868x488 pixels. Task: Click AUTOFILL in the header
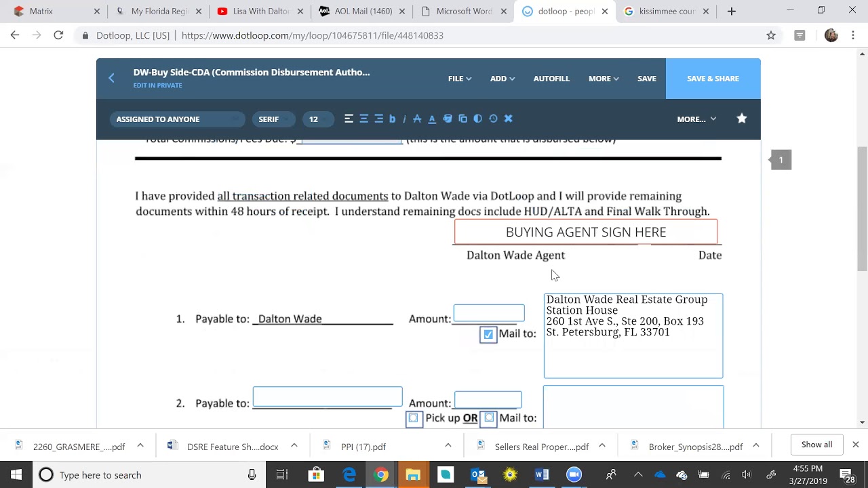click(551, 79)
